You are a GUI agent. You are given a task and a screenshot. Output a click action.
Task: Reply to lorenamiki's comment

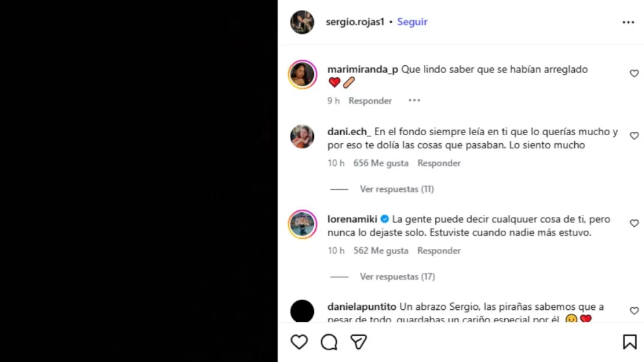438,250
